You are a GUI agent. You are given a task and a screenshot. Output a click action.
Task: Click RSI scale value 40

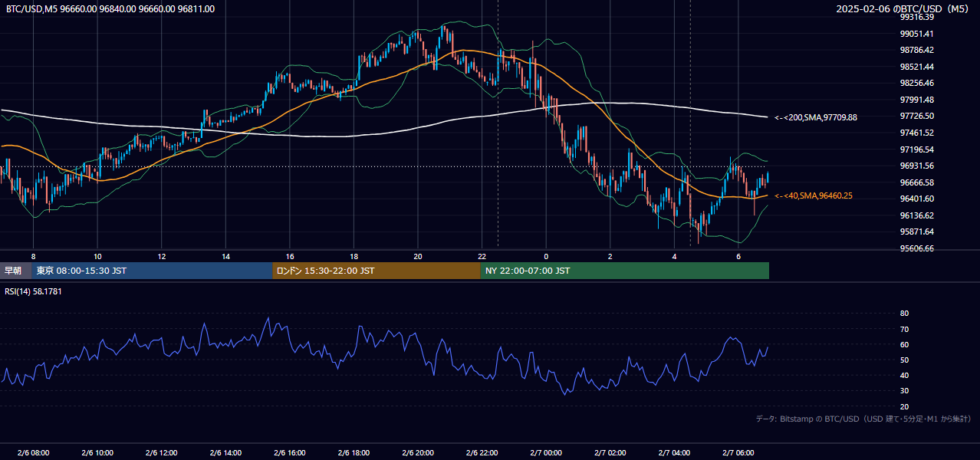pyautogui.click(x=904, y=375)
